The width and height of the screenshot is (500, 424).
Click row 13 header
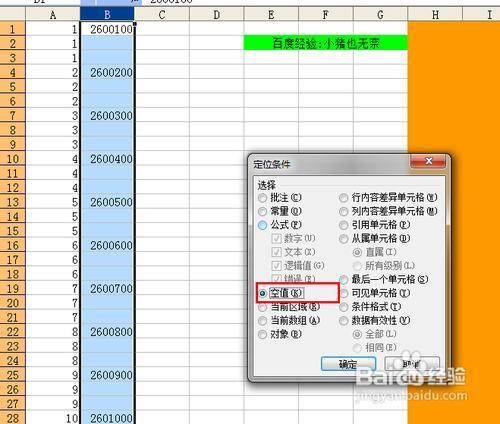click(x=13, y=202)
